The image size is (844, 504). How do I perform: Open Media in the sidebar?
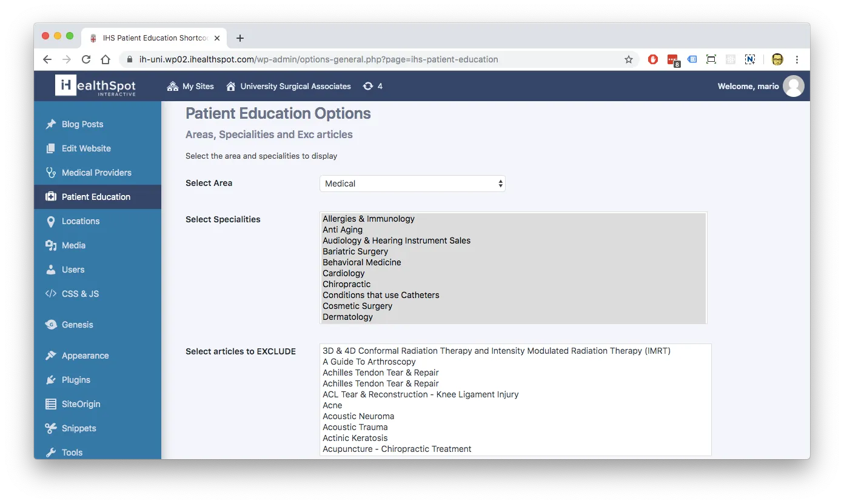click(x=98, y=245)
